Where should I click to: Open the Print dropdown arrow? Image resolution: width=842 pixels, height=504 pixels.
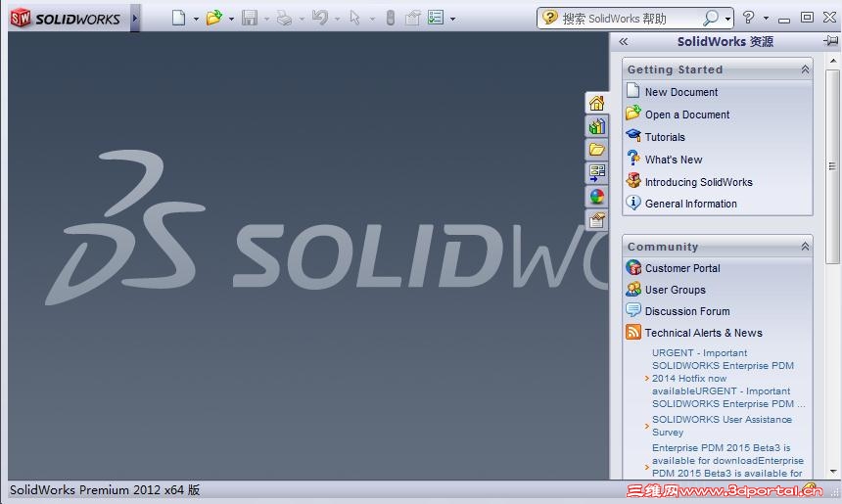(x=302, y=19)
